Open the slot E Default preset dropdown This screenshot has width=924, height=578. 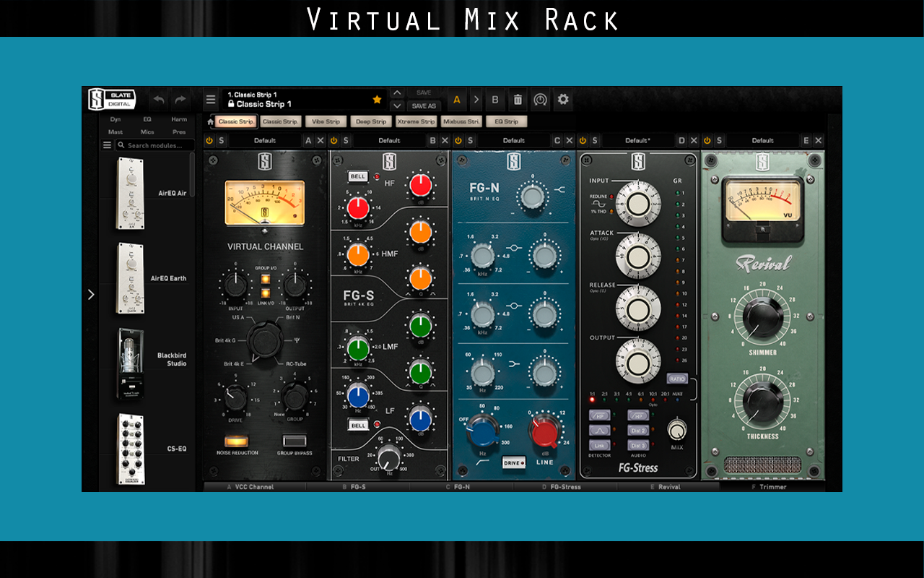coord(762,140)
